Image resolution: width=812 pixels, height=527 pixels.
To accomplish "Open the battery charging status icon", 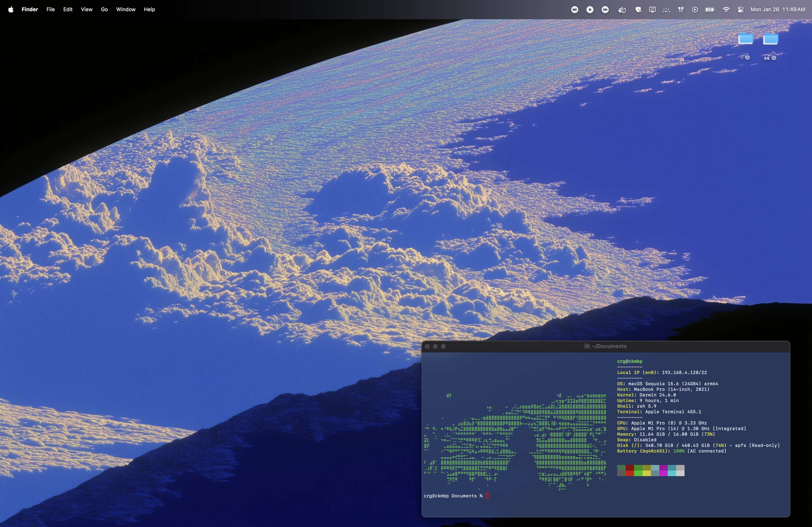I will (710, 10).
